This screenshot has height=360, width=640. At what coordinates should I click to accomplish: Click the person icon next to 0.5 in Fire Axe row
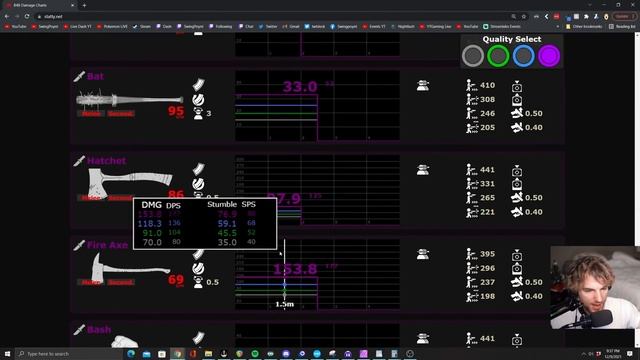click(x=198, y=282)
